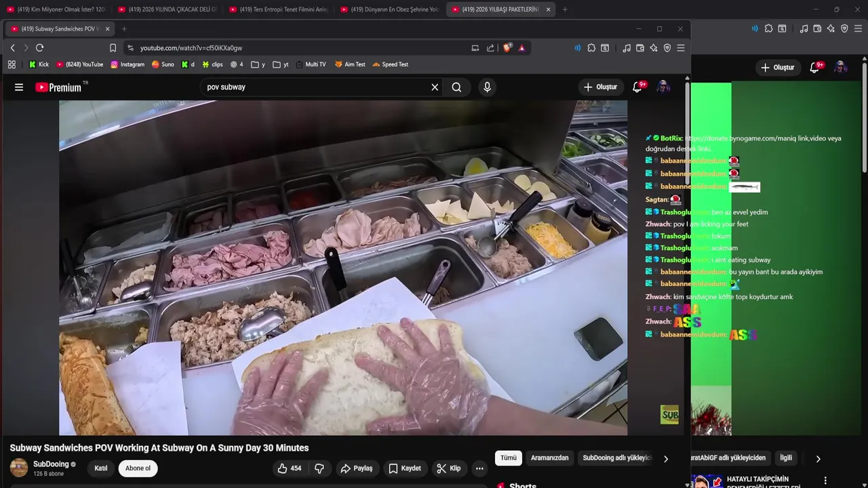Open notifications bell in front window

tap(637, 87)
